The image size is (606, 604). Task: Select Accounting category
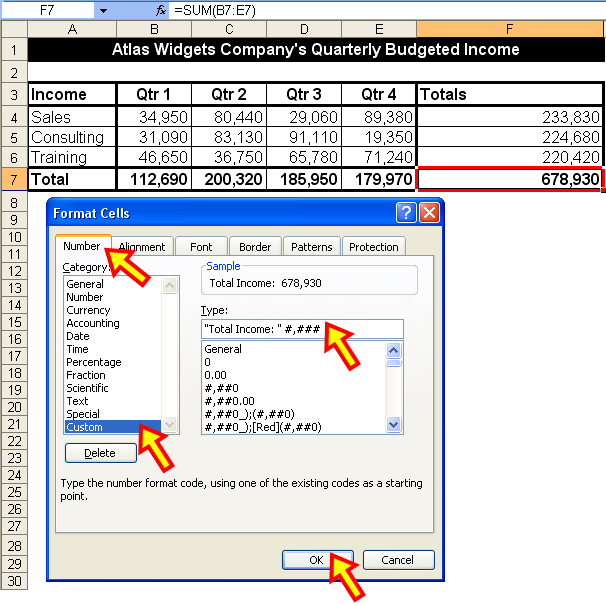click(x=113, y=323)
